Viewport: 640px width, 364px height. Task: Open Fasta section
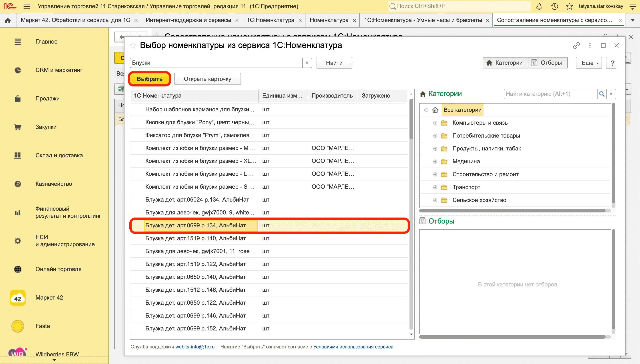[42, 326]
